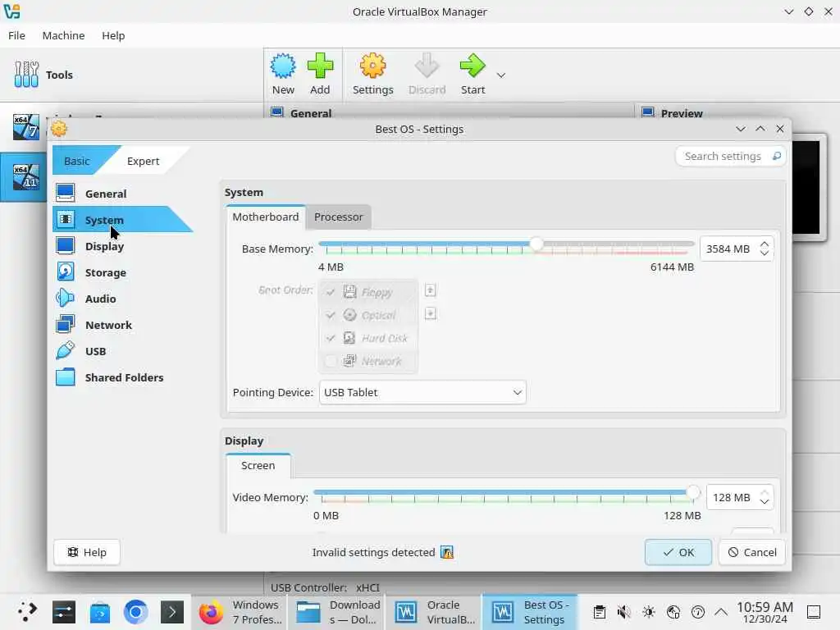This screenshot has width=840, height=630.
Task: Switch to the Expert settings mode
Action: 143,161
